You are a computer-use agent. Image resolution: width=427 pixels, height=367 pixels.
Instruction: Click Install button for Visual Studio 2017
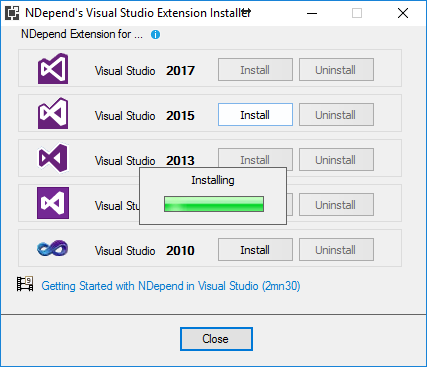pyautogui.click(x=255, y=70)
